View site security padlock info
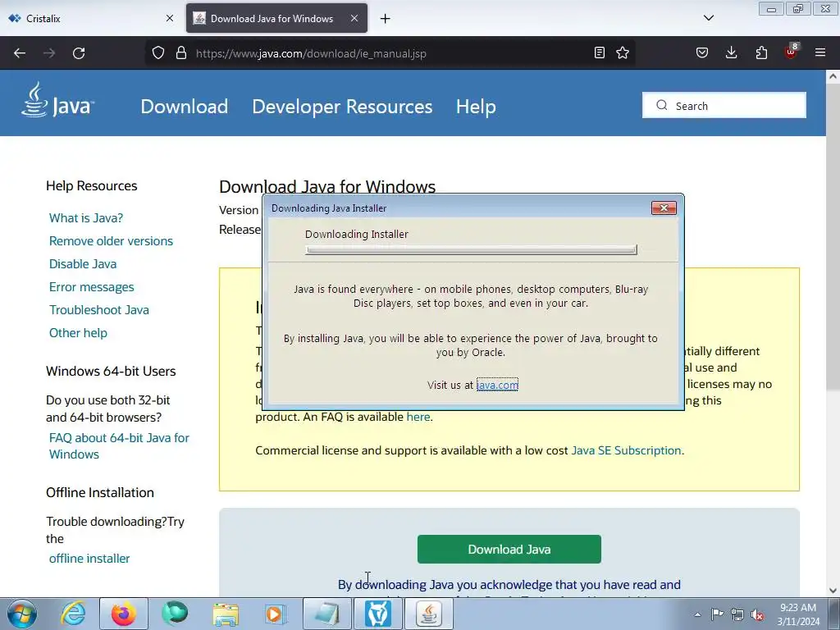 [181, 53]
